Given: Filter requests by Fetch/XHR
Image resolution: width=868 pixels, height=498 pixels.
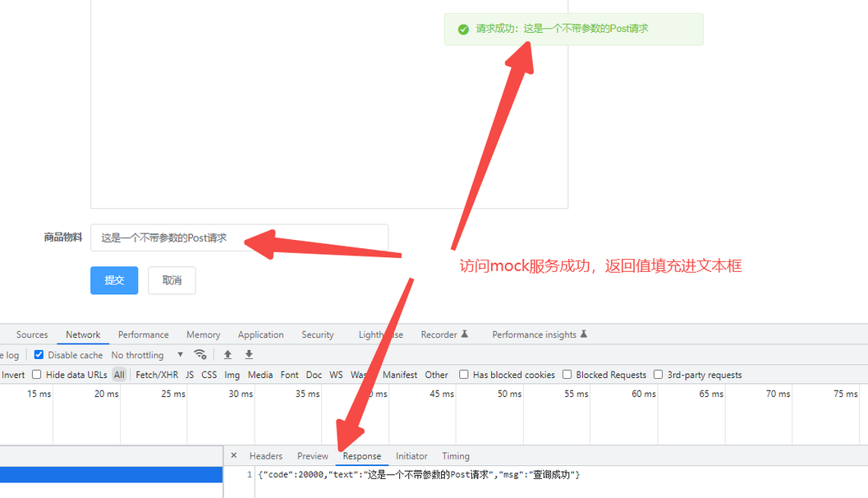Looking at the screenshot, I should (157, 375).
